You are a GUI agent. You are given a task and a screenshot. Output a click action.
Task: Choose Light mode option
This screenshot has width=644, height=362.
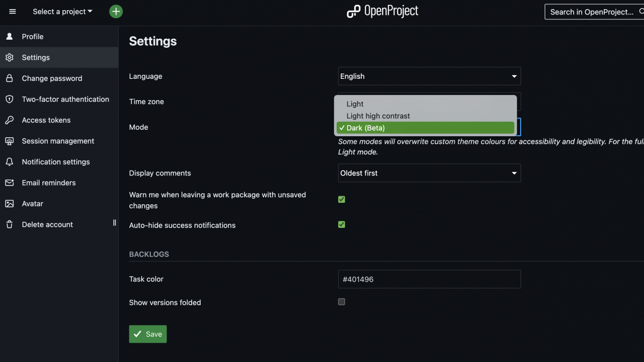coord(425,104)
